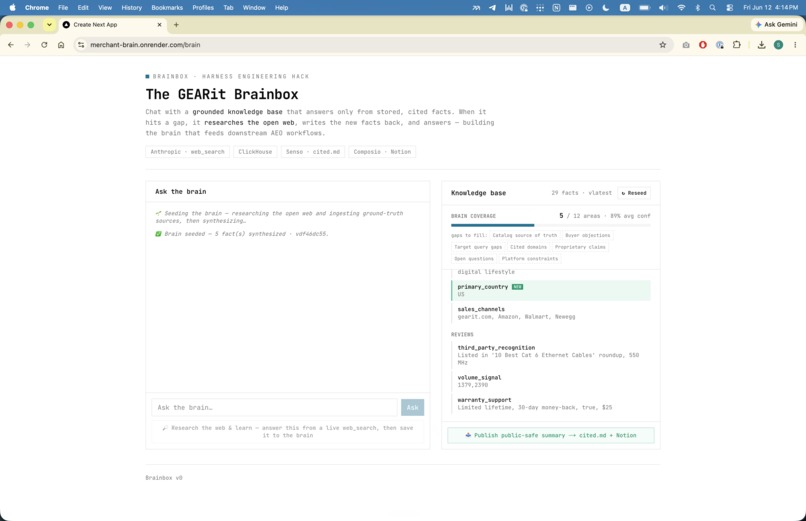
Task: Reload the merchant-brain page
Action: click(44, 45)
